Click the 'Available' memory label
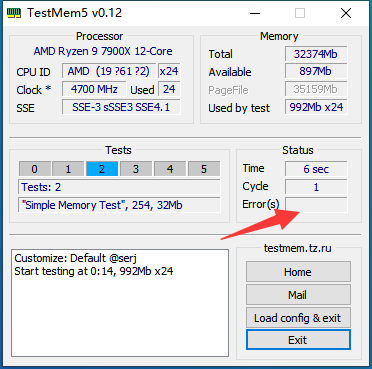Image resolution: width=372 pixels, height=369 pixels. pyautogui.click(x=230, y=72)
